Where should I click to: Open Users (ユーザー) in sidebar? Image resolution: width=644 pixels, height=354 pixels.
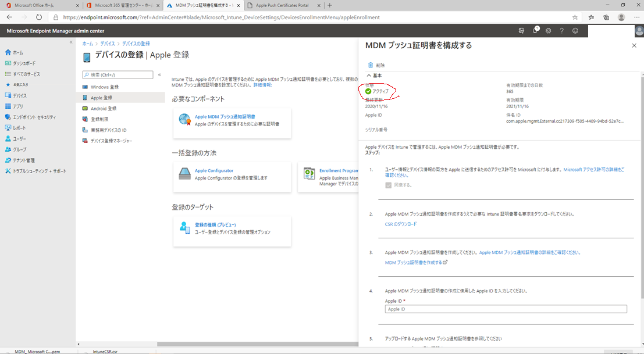pyautogui.click(x=16, y=139)
